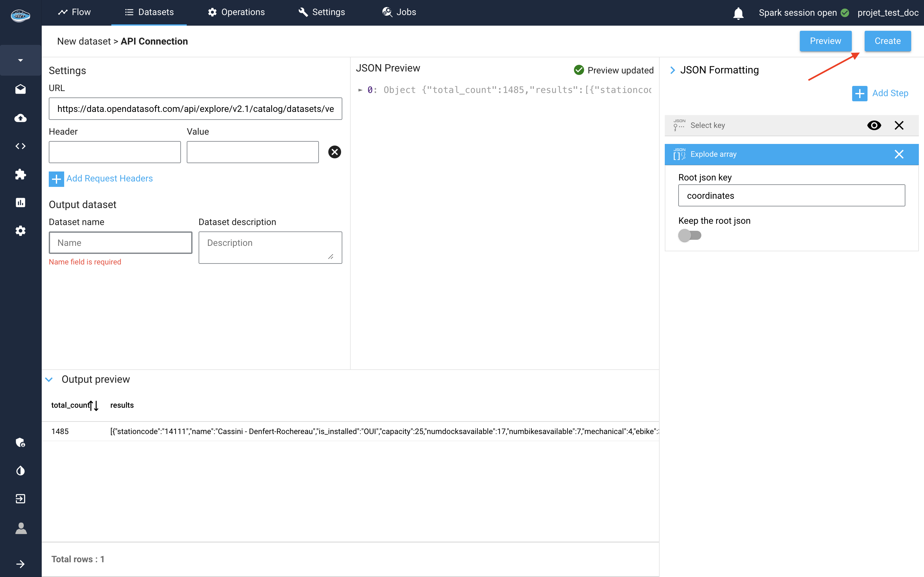Open the bar chart sidebar icon
The height and width of the screenshot is (577, 924).
click(21, 203)
